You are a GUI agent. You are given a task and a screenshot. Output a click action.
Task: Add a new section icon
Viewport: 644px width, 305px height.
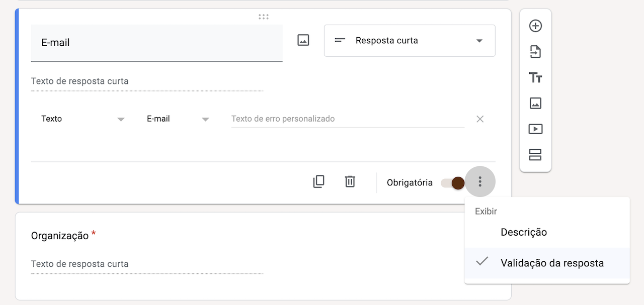[535, 155]
